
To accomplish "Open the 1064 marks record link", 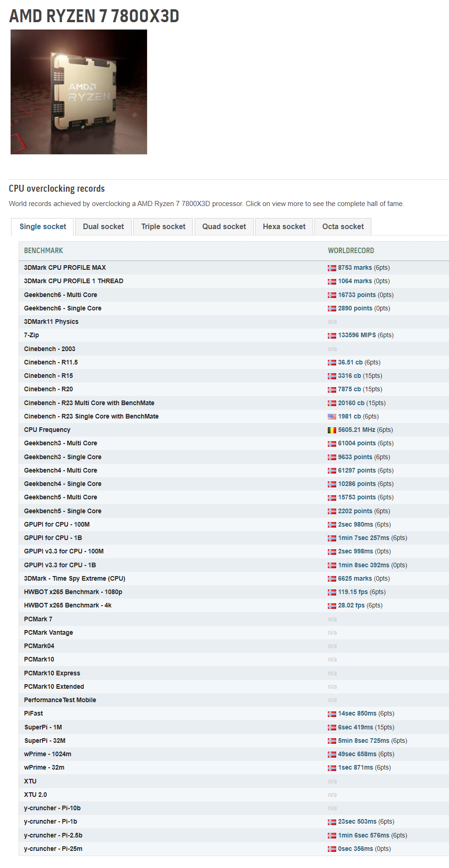I will pos(355,281).
